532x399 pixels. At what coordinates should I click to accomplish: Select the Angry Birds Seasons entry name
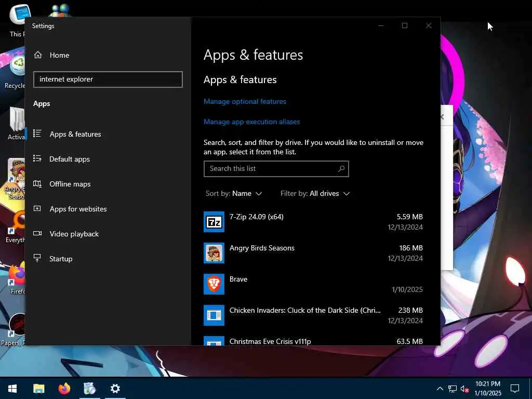tap(262, 248)
